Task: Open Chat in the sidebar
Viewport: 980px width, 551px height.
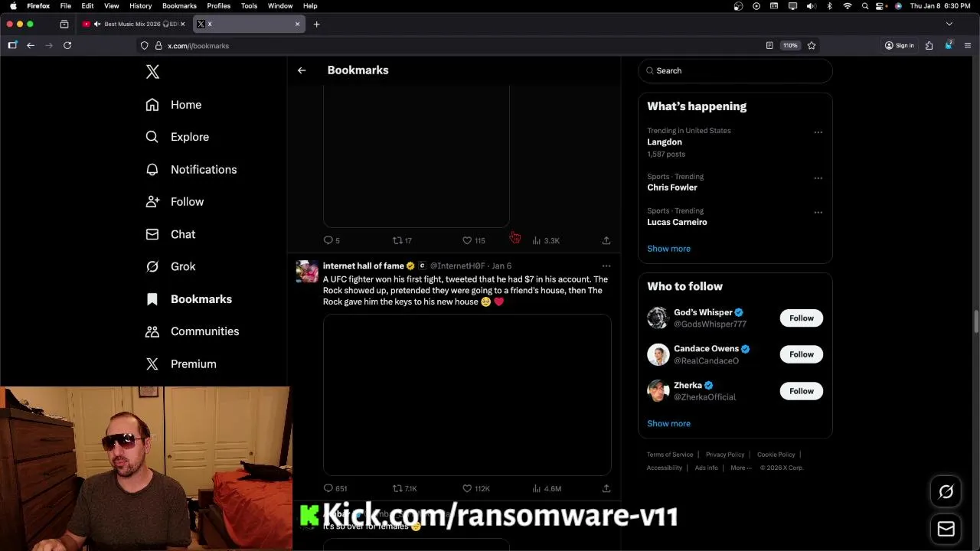Action: pos(171,234)
